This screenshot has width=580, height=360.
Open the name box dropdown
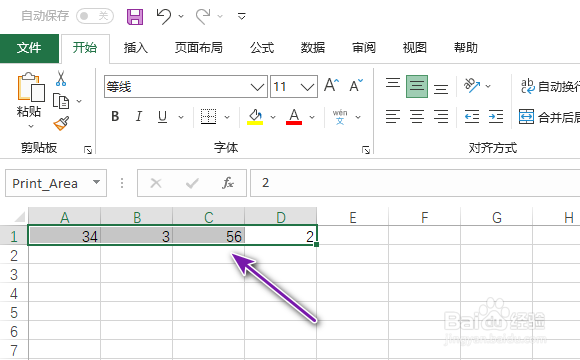click(x=97, y=182)
